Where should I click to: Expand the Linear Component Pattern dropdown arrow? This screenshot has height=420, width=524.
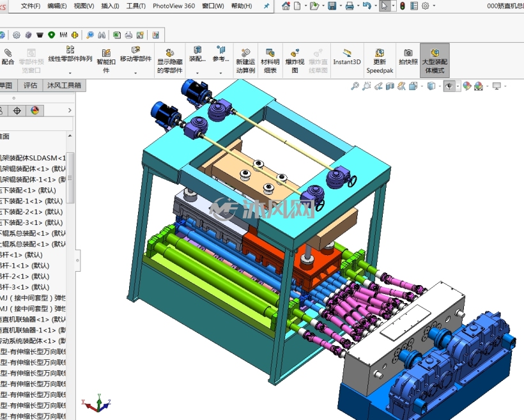70,73
